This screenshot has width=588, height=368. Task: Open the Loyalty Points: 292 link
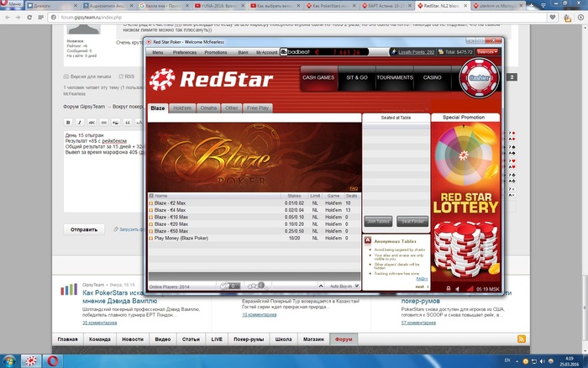click(x=417, y=52)
